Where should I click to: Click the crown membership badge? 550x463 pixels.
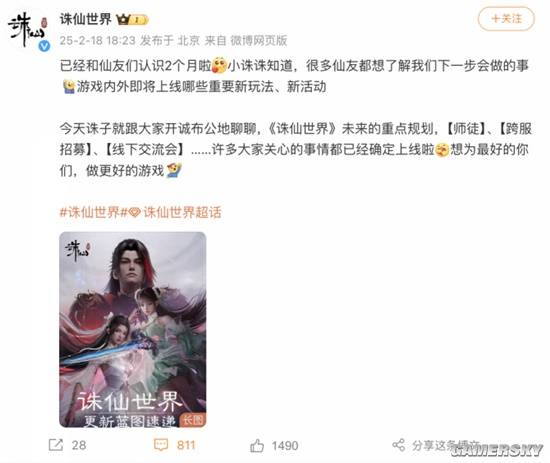click(x=132, y=19)
